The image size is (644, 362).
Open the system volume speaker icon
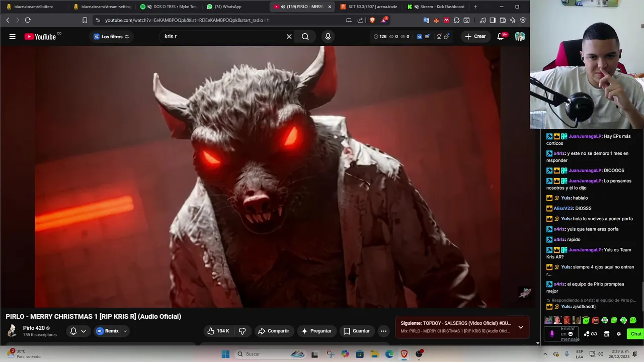pos(601,354)
